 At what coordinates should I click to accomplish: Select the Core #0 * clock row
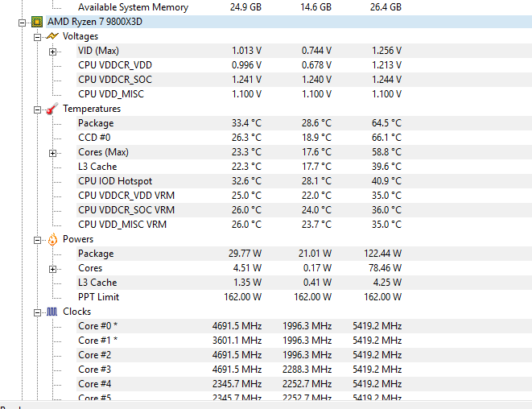click(x=304, y=326)
